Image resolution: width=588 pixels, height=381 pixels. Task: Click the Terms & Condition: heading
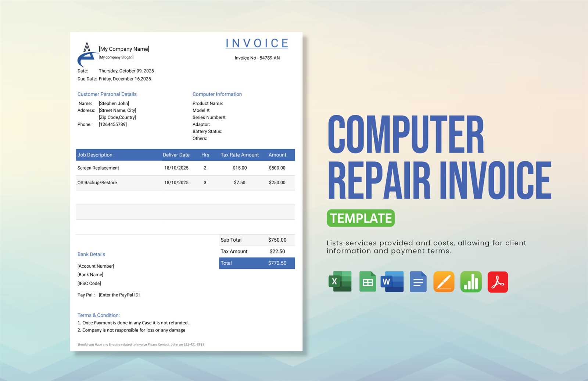pyautogui.click(x=98, y=316)
